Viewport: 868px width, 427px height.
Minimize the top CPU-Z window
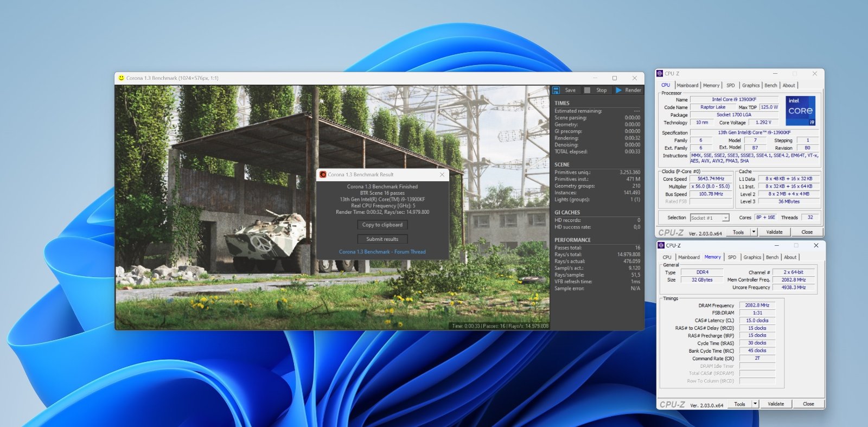pyautogui.click(x=775, y=73)
